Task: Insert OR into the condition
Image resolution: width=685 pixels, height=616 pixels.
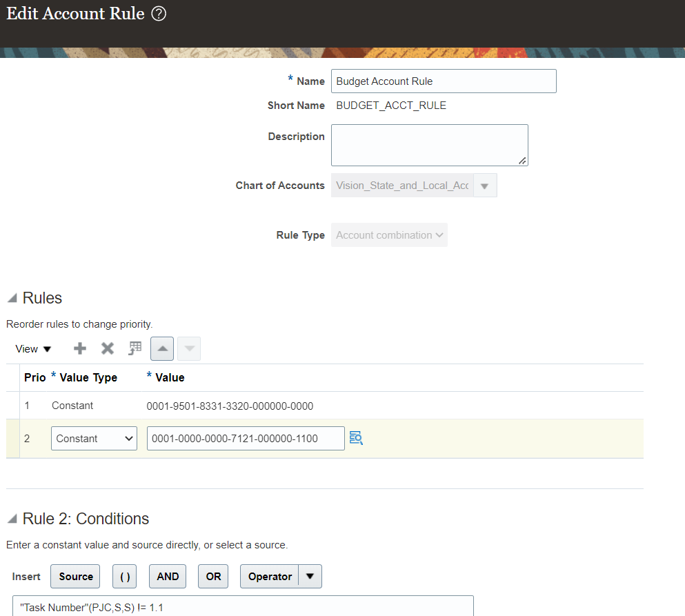Action: 213,576
